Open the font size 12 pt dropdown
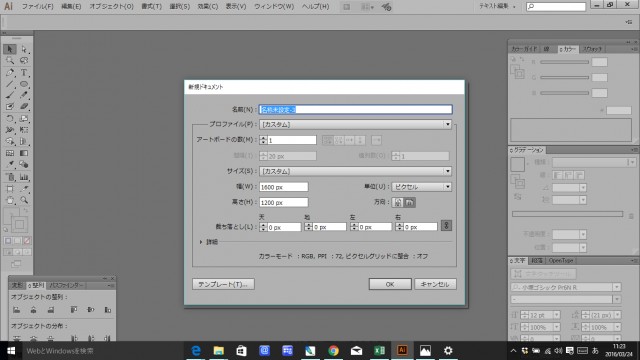Screen dimensions: 640x360 pyautogui.click(x=557, y=315)
